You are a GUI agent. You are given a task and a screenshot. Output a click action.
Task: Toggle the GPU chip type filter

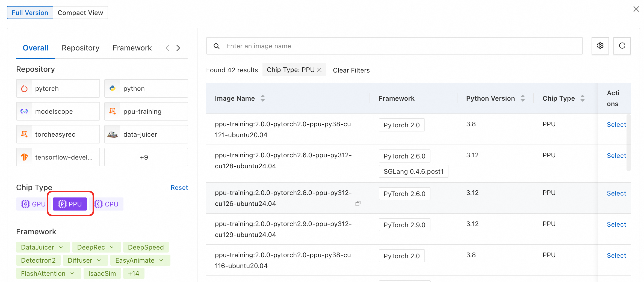click(x=33, y=204)
